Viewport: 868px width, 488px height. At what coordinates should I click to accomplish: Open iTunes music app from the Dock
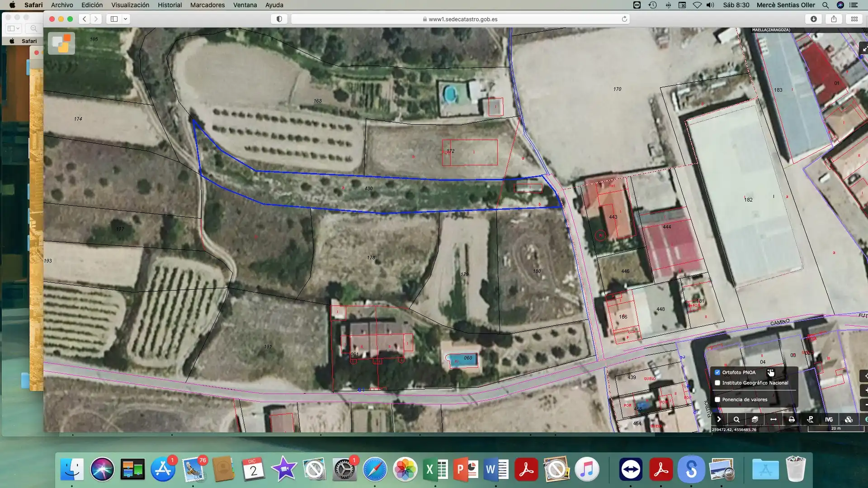[587, 469]
